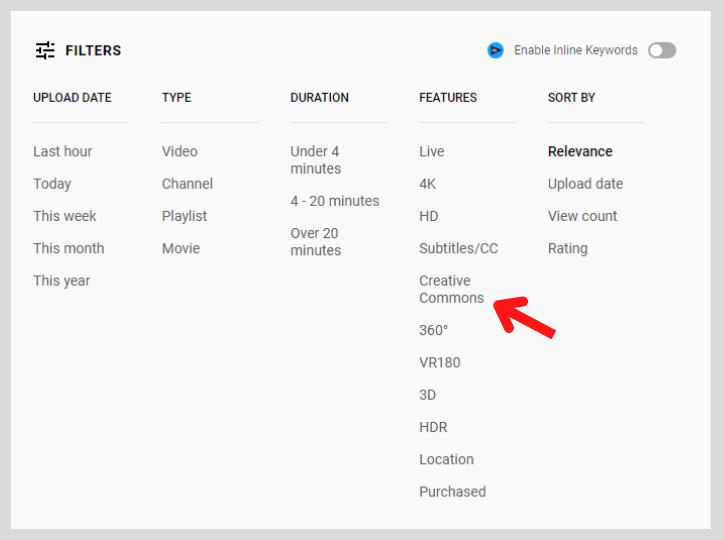This screenshot has width=724, height=540.
Task: Select 4 - 20 minutes duration
Action: pyautogui.click(x=335, y=201)
